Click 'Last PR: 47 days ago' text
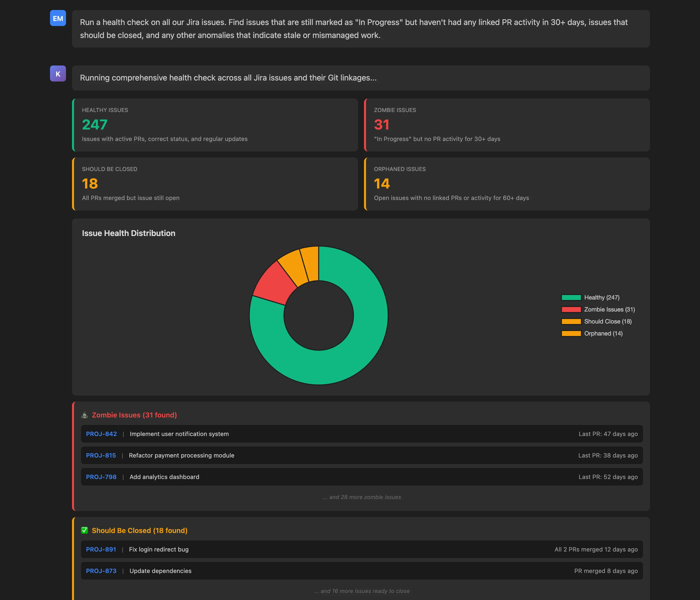Viewport: 700px width, 600px height. [608, 434]
